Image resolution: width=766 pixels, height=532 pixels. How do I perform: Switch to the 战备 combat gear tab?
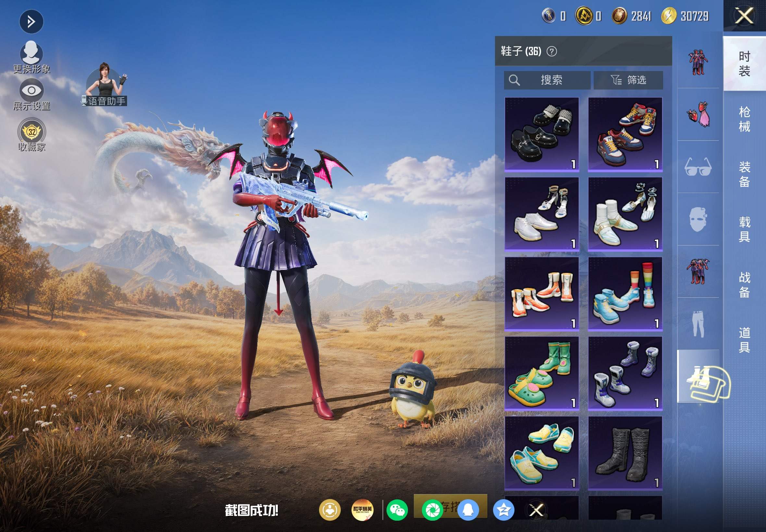coord(744,285)
